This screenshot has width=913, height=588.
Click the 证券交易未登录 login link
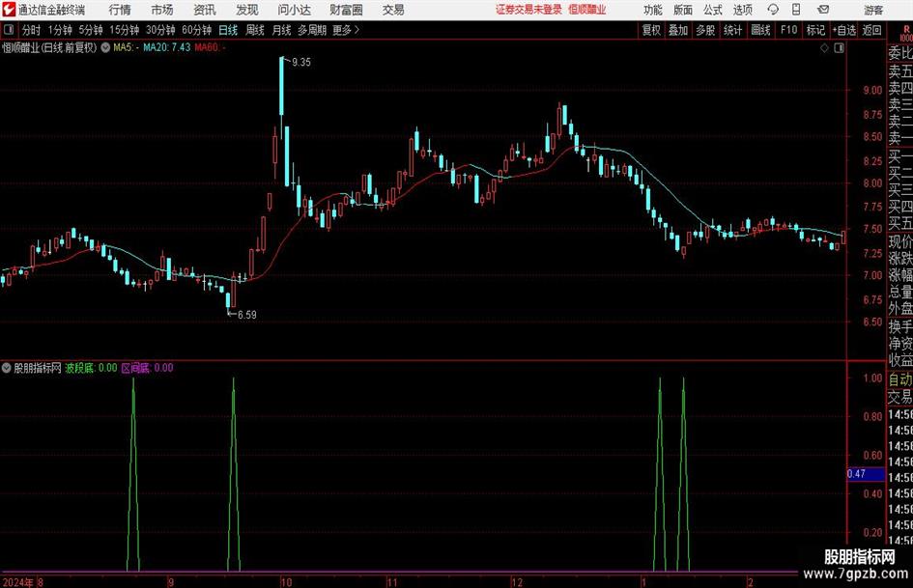528,10
